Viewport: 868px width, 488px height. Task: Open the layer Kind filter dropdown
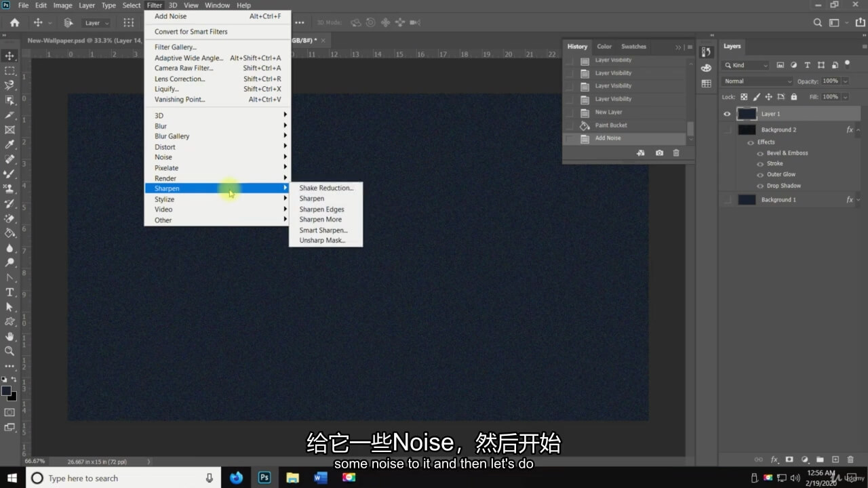click(x=746, y=65)
